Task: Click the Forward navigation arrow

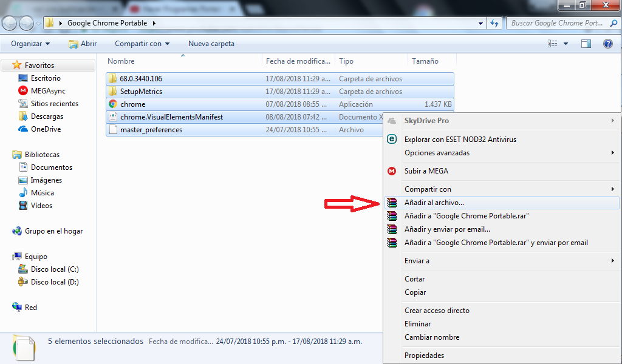Action: (27, 24)
